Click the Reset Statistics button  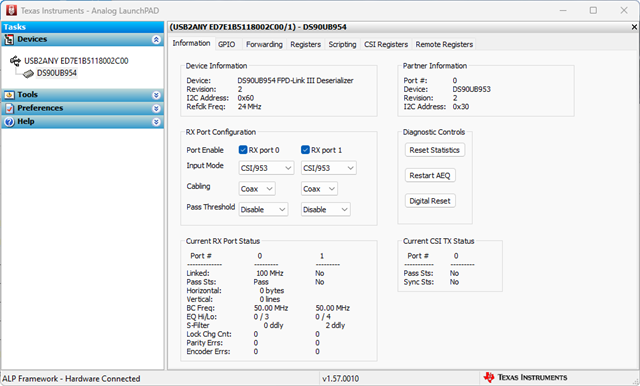tap(435, 150)
